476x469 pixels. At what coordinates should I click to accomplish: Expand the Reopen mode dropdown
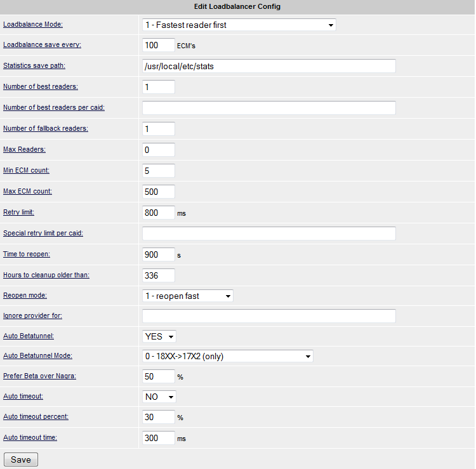click(x=188, y=296)
